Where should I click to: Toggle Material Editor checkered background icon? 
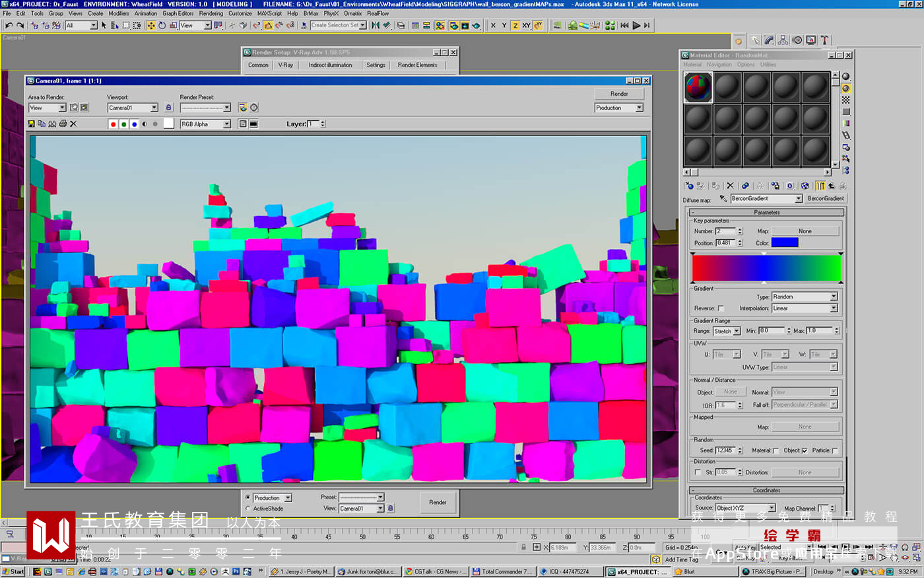click(846, 100)
